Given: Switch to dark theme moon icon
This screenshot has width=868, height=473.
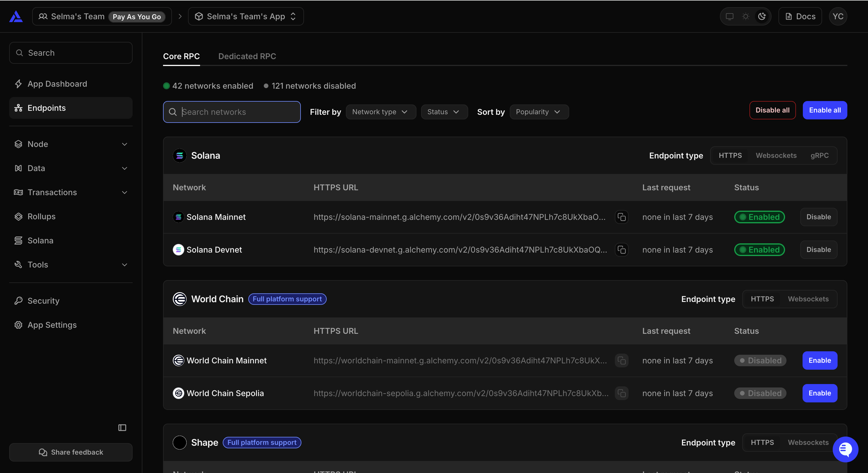Looking at the screenshot, I should [x=762, y=16].
